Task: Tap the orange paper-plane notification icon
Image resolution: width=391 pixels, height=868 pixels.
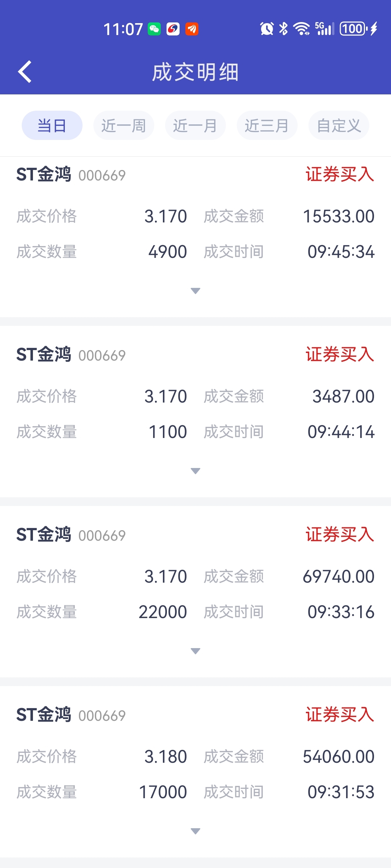Action: pos(192,29)
